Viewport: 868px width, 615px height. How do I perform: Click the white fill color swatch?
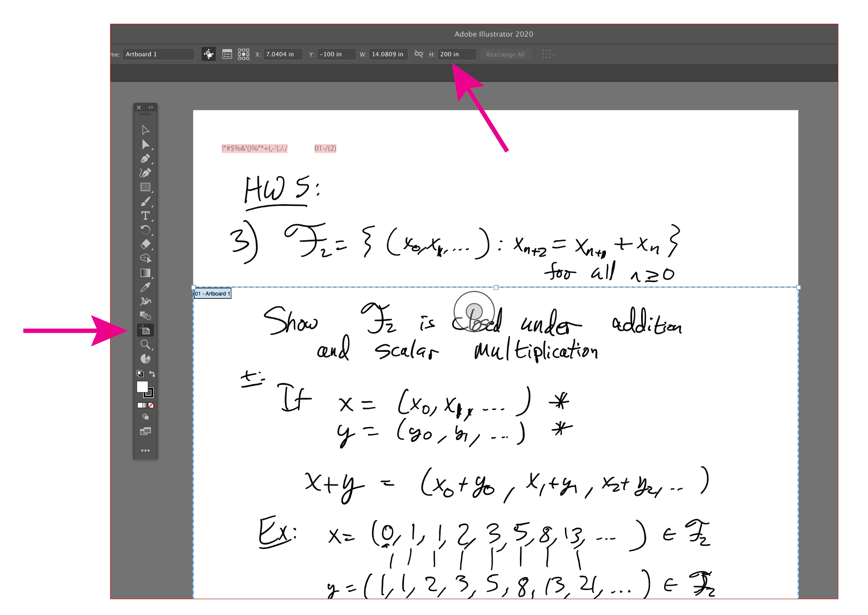(142, 387)
